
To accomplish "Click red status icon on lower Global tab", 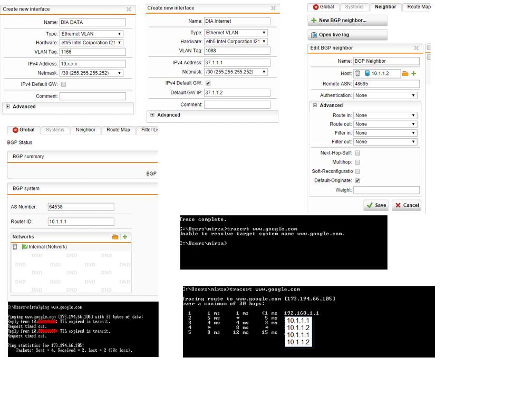I will click(x=15, y=130).
